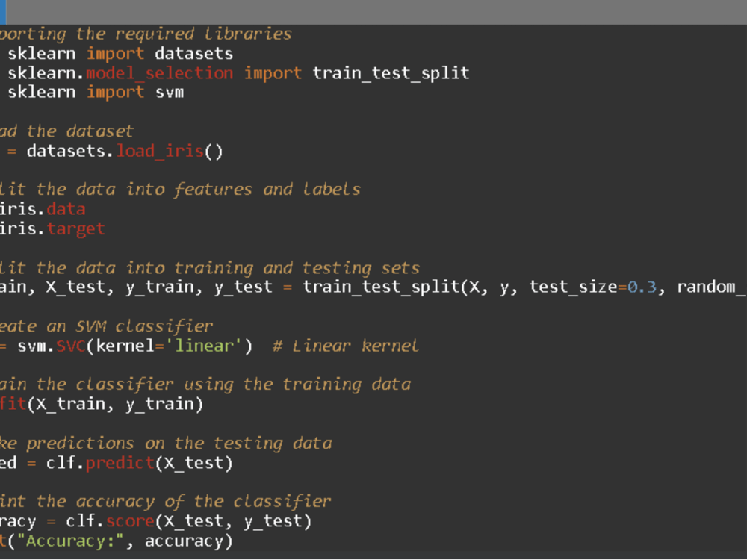Click 'clf' before .predict
The height and width of the screenshot is (560, 747).
(61, 463)
